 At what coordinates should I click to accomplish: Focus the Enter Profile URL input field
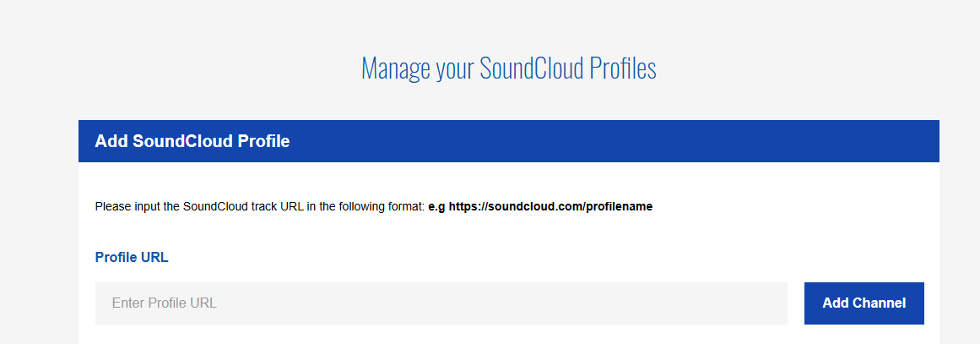pyautogui.click(x=441, y=303)
